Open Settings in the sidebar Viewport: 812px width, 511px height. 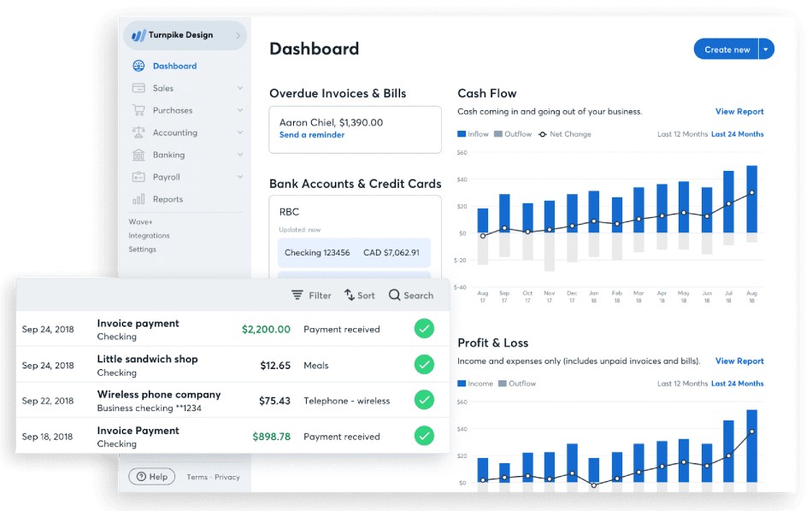[x=143, y=250]
